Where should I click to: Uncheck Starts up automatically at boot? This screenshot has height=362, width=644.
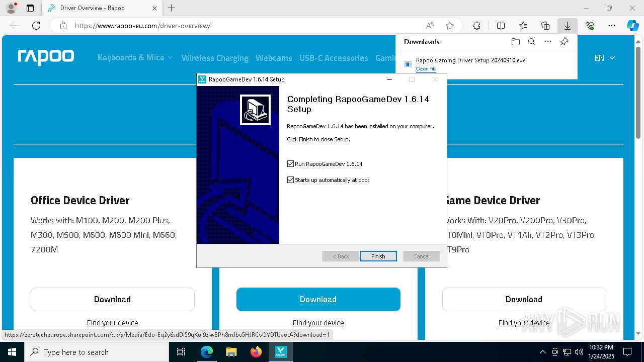[290, 180]
